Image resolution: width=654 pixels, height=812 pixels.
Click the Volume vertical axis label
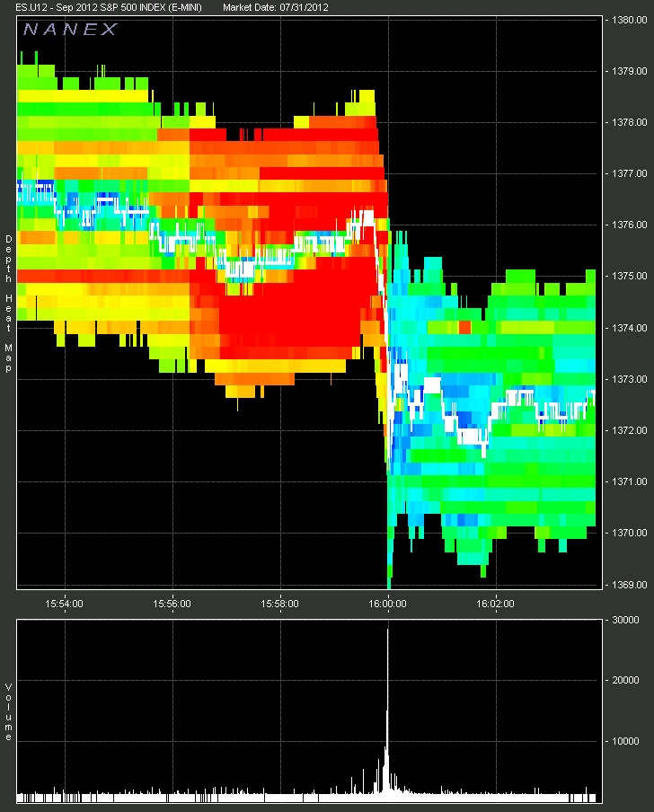point(8,712)
